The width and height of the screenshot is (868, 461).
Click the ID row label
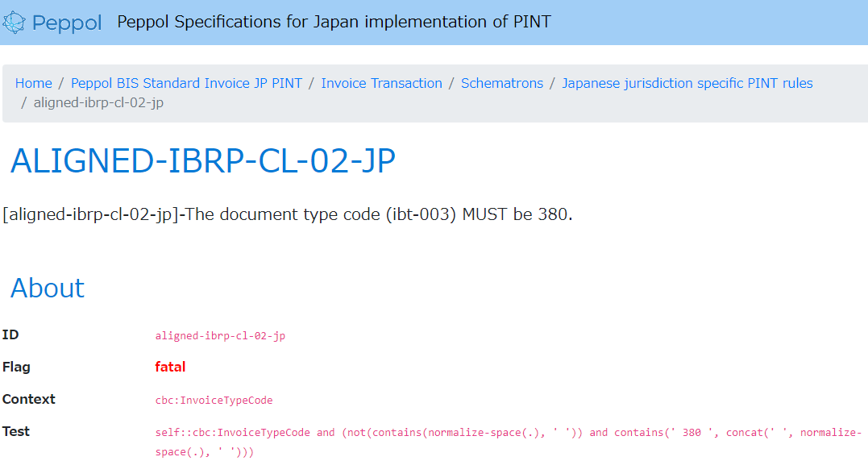10,334
